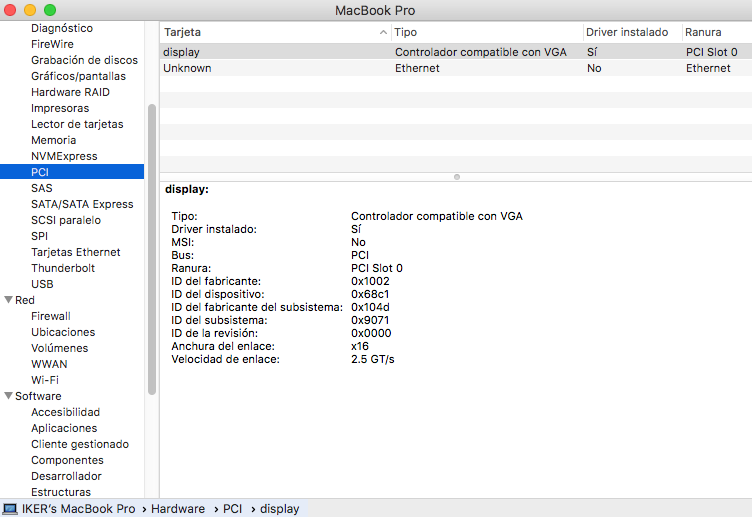
Task: Collapse the Software section triangle
Action: click(8, 396)
